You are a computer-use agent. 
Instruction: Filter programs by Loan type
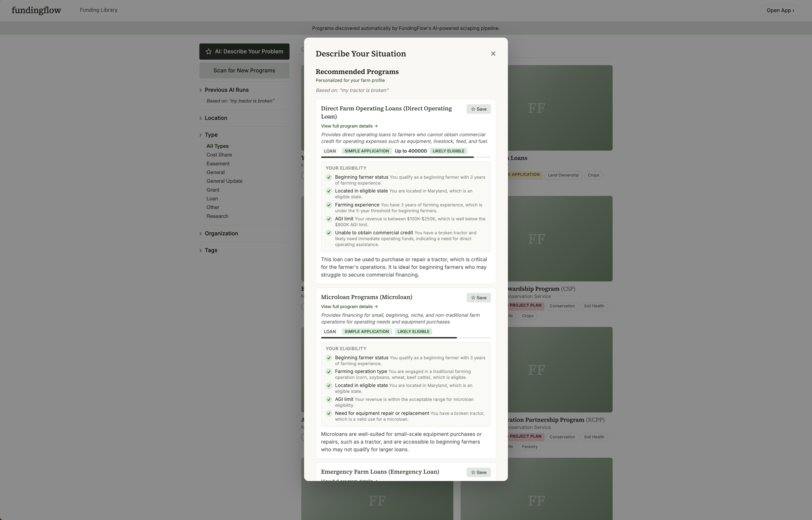tap(212, 199)
